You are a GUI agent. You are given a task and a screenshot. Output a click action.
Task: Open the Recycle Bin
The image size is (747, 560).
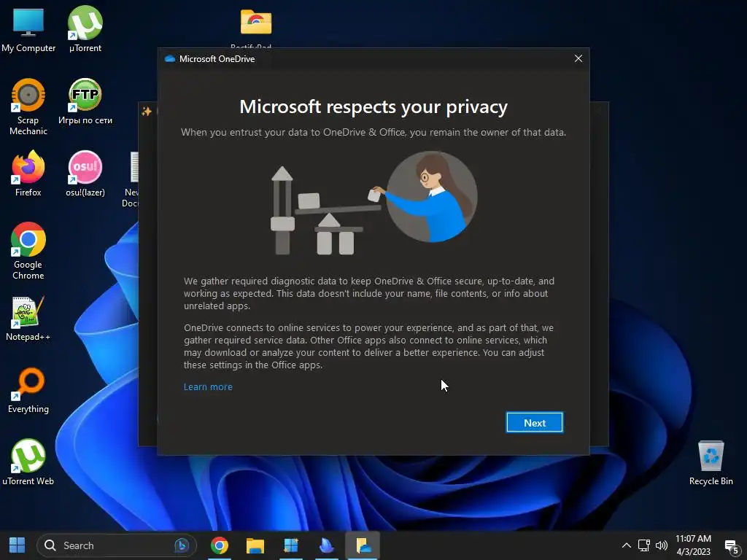711,463
